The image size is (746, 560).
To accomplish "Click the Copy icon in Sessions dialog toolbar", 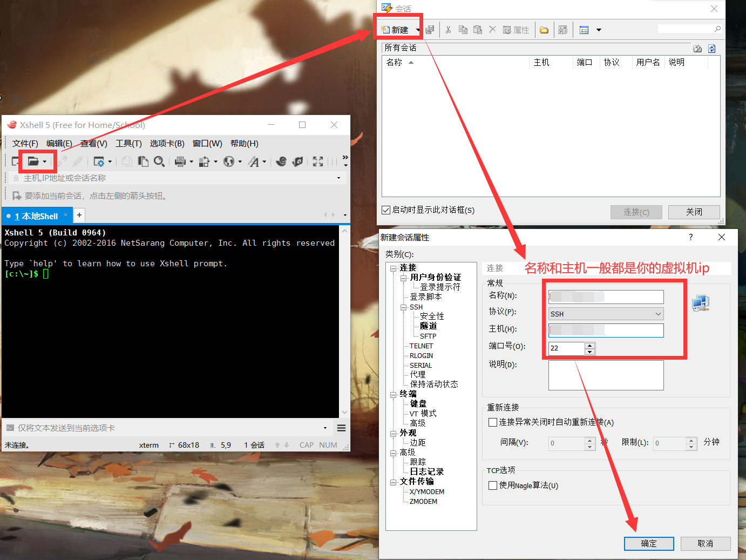I will click(x=463, y=30).
